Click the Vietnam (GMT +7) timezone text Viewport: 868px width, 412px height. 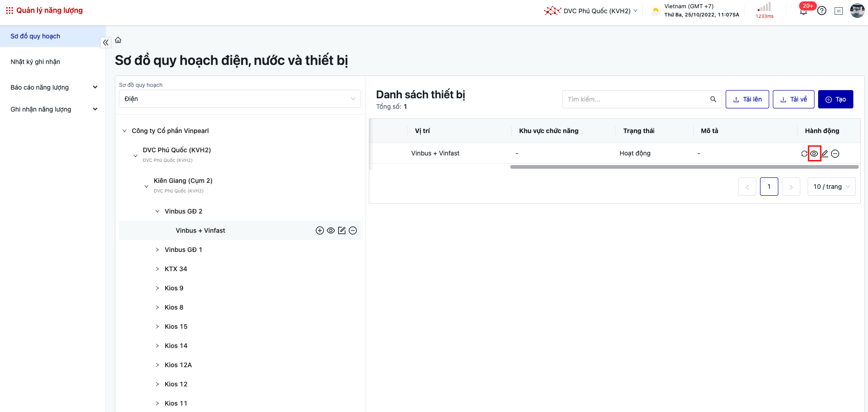click(x=689, y=6)
